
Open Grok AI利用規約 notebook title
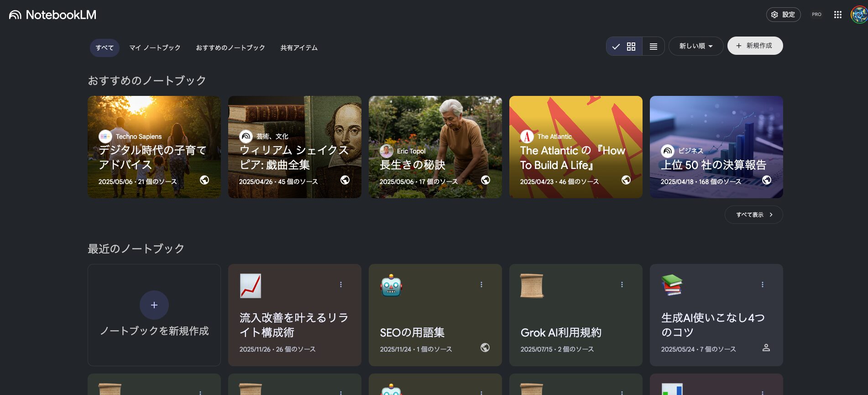(561, 333)
